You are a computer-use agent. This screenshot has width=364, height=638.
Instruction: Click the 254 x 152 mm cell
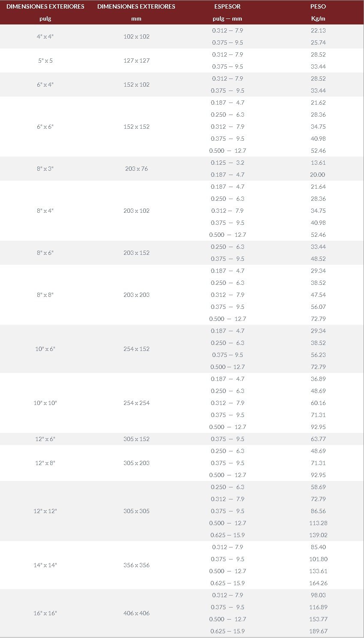pyautogui.click(x=136, y=349)
